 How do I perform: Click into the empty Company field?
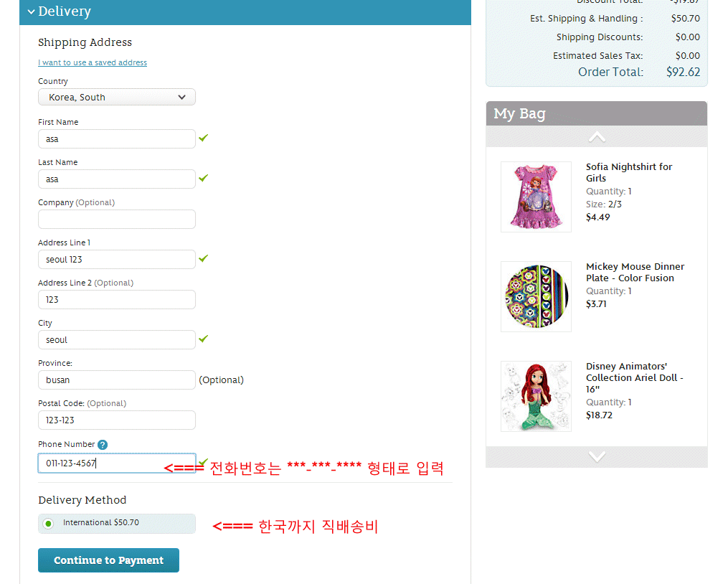[117, 220]
